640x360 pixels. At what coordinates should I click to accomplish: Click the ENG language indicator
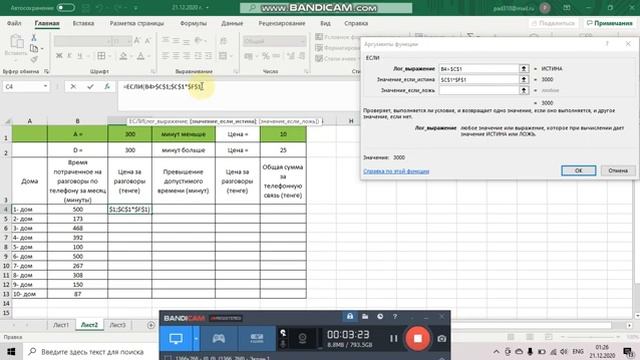(x=578, y=351)
